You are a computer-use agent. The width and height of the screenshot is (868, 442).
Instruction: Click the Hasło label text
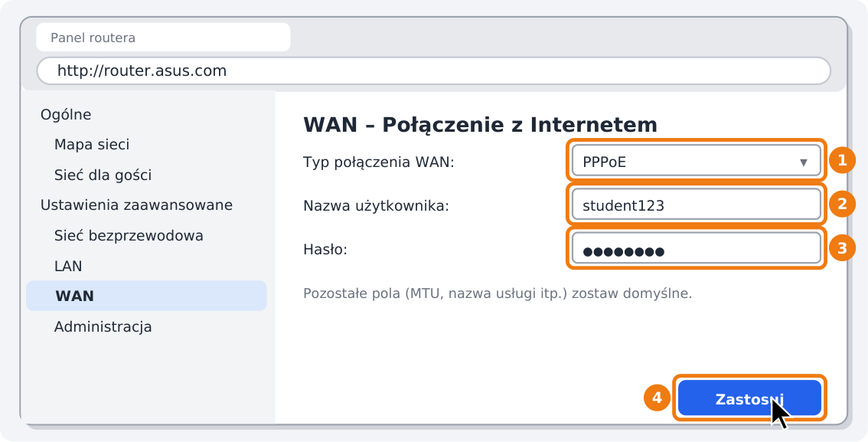point(325,250)
